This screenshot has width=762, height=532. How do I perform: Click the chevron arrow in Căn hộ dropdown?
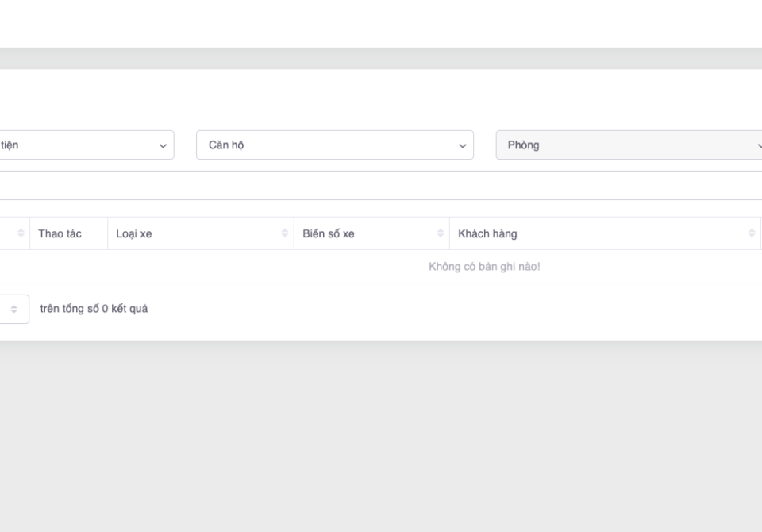(462, 146)
